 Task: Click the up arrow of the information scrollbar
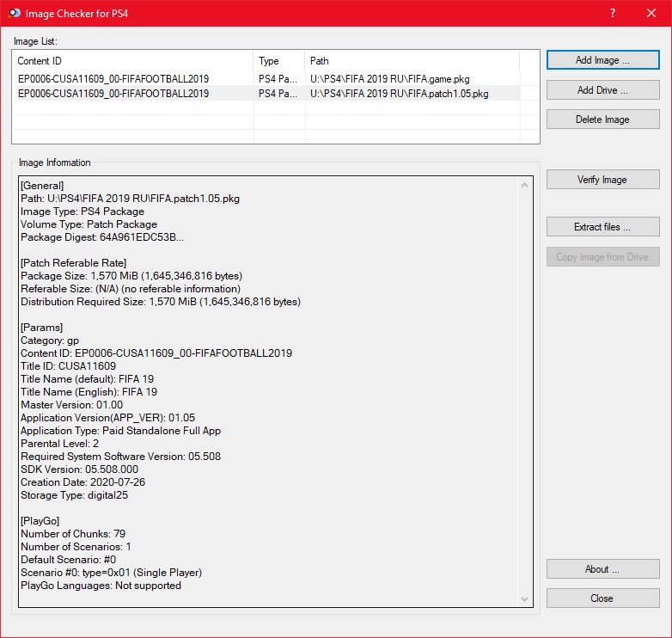524,185
